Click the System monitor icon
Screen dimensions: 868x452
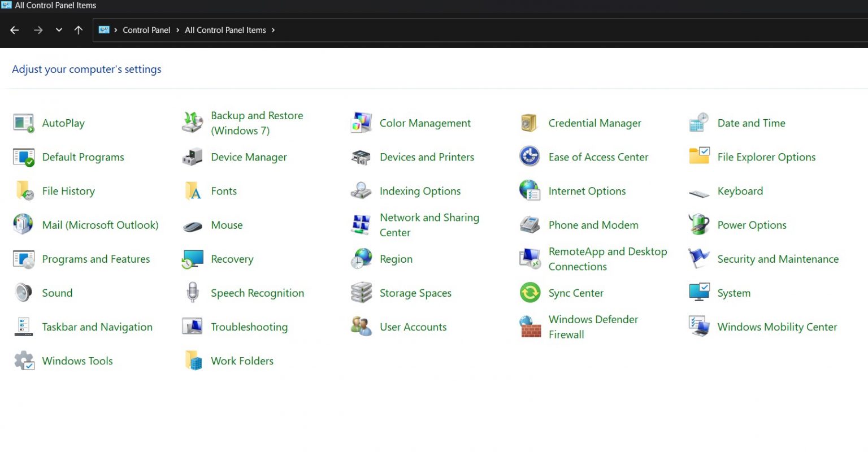pos(699,292)
